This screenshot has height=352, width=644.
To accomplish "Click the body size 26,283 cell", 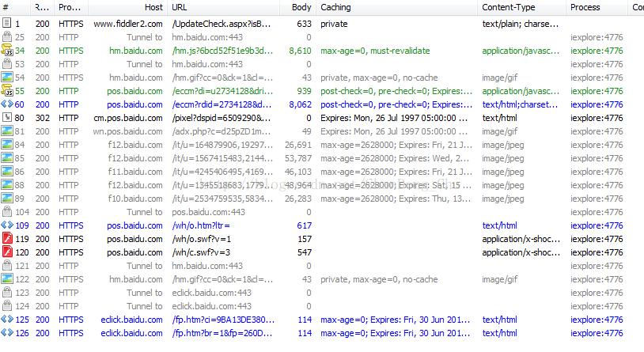I will tap(298, 199).
